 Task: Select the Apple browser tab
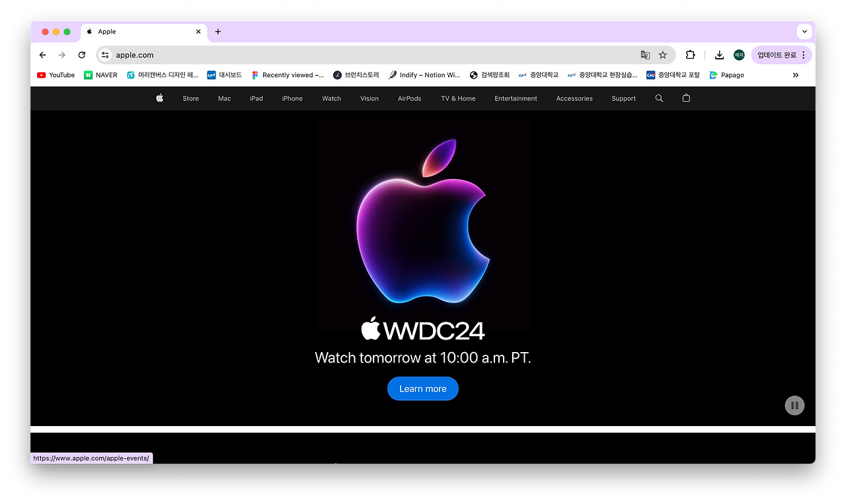[x=143, y=32]
